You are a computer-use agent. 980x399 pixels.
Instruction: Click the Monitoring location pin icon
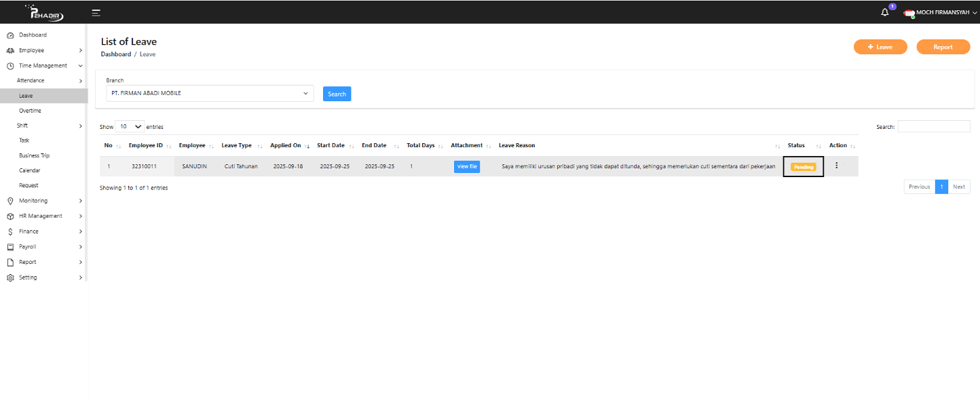[10, 201]
